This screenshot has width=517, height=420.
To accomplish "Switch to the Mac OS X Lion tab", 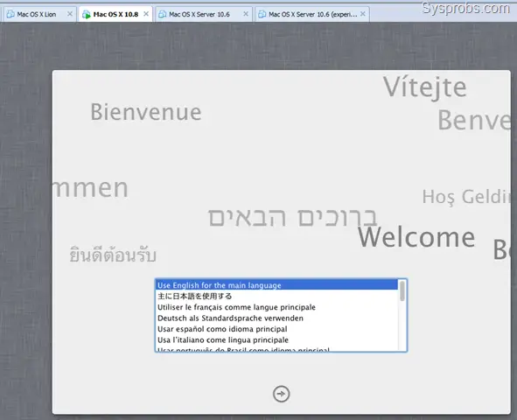I will [x=36, y=14].
